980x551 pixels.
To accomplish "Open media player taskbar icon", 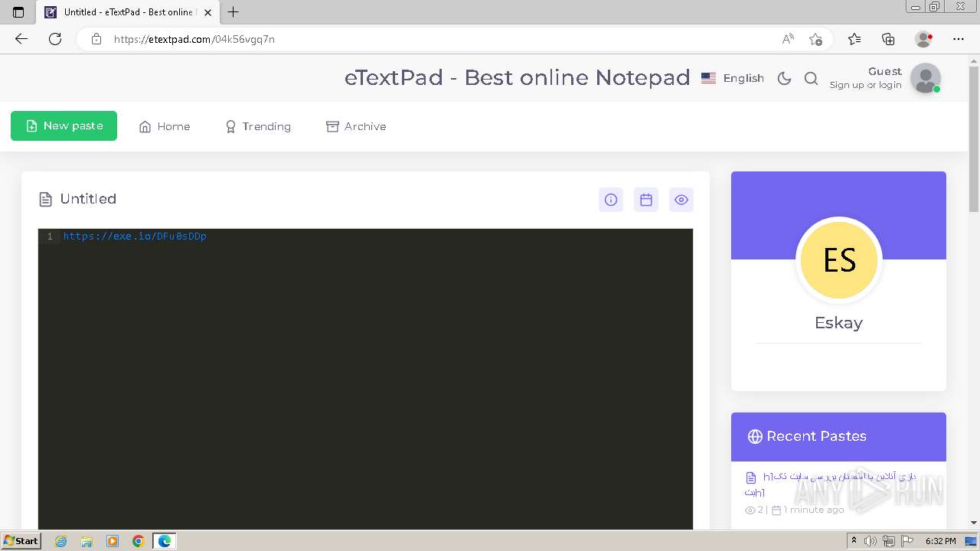I will 113,541.
